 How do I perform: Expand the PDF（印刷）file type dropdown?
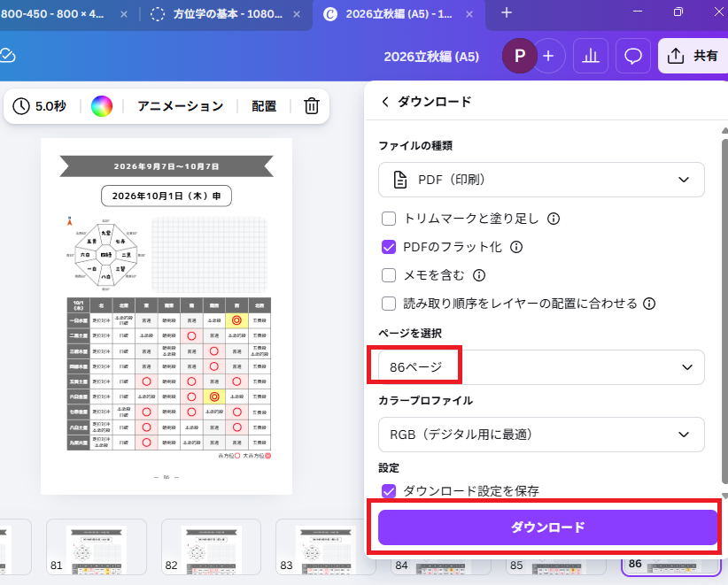tap(541, 180)
